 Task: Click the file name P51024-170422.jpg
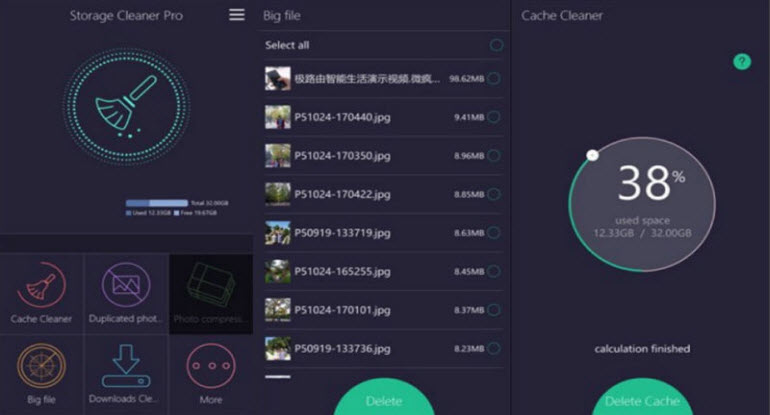point(342,194)
